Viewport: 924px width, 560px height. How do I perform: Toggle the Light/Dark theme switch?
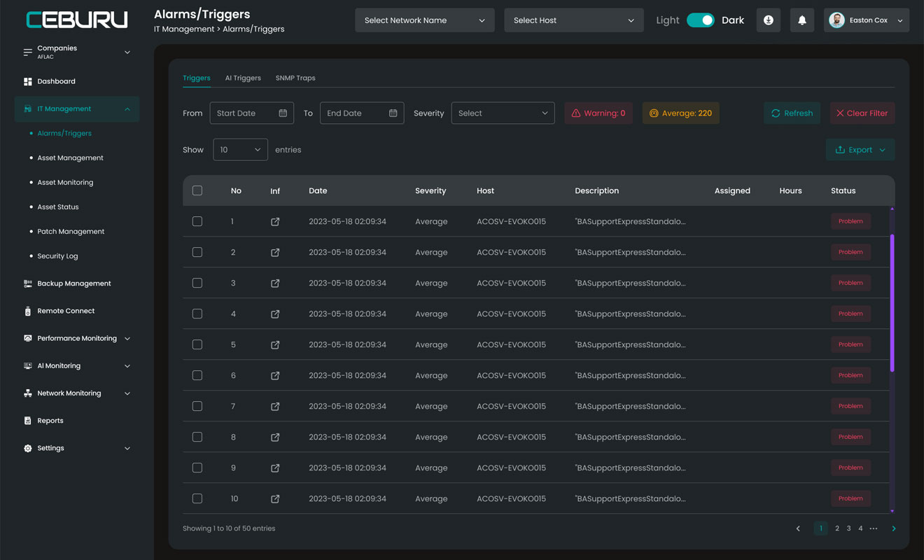[701, 20]
